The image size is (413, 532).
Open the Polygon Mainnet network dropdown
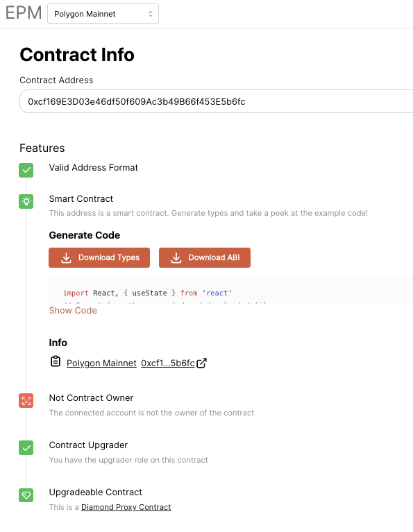tap(103, 14)
